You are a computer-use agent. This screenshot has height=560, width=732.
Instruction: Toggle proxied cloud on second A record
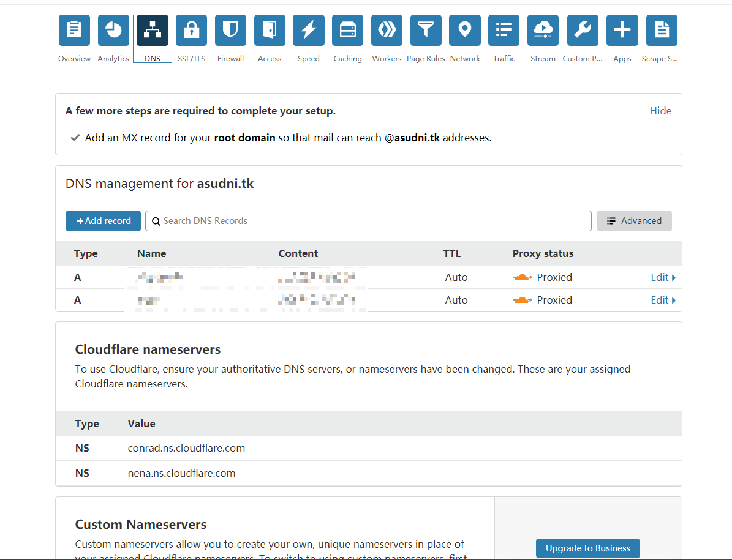522,300
